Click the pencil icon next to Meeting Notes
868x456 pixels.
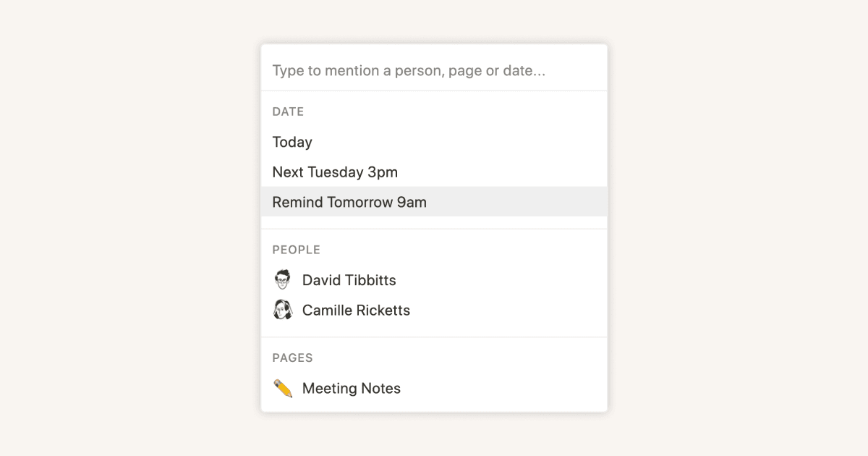click(282, 388)
